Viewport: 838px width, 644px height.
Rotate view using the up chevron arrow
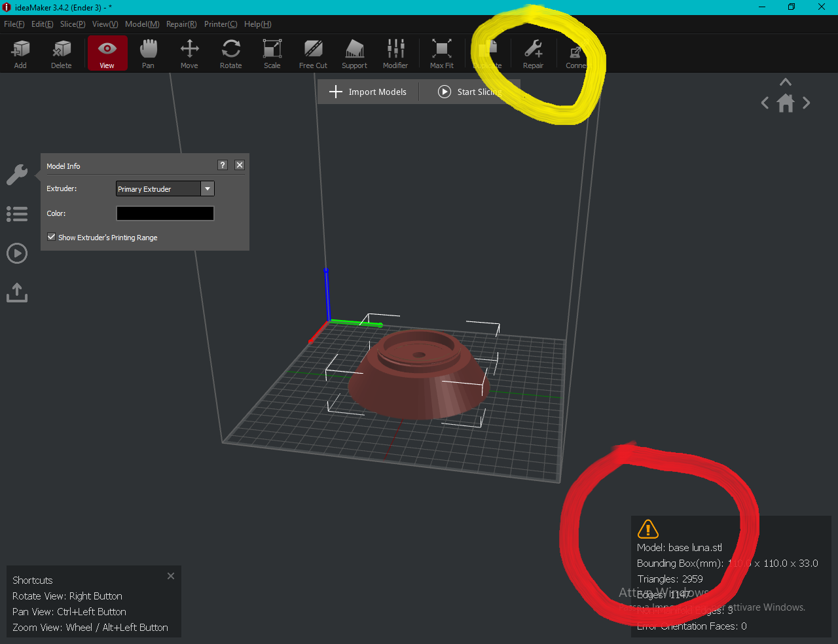[x=786, y=82]
